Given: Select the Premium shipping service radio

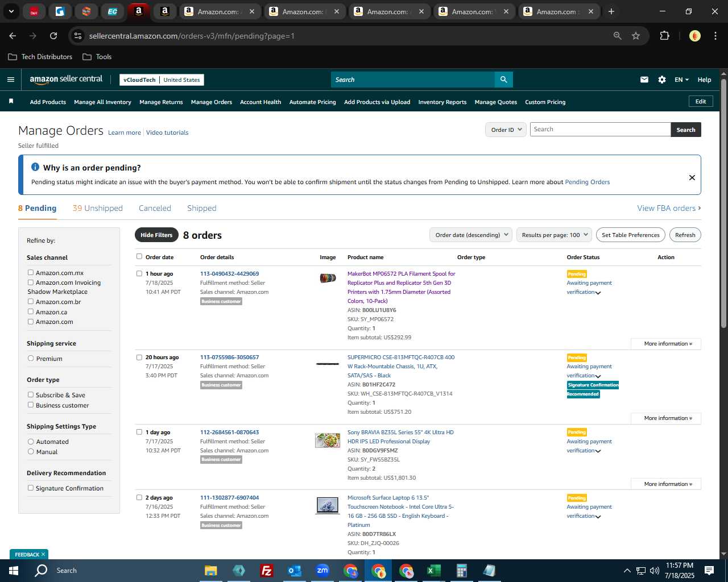Looking at the screenshot, I should pyautogui.click(x=31, y=358).
